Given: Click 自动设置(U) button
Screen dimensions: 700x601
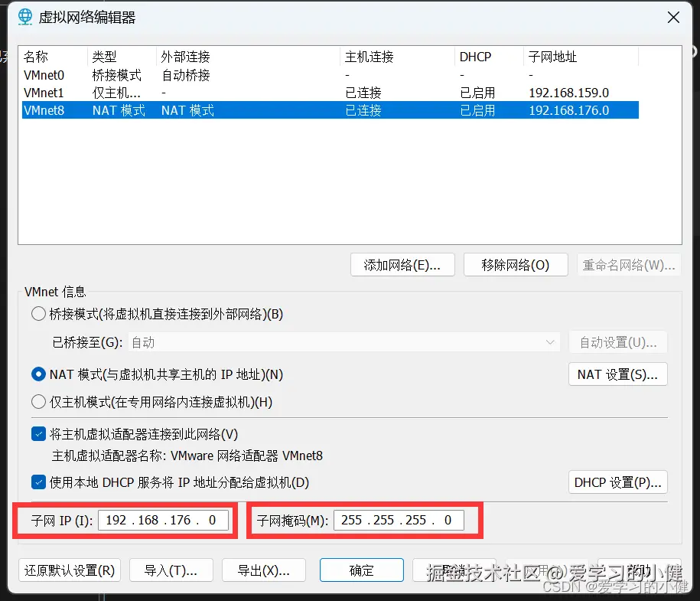Looking at the screenshot, I should tap(618, 342).
